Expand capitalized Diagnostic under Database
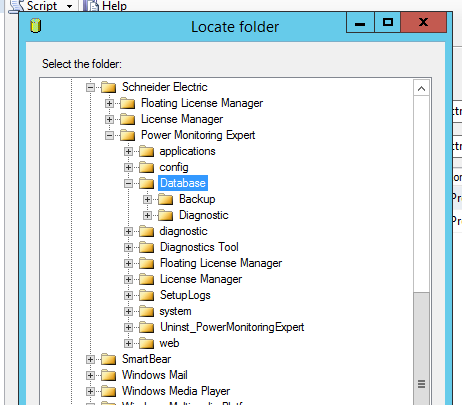The height and width of the screenshot is (405, 462). click(x=147, y=215)
